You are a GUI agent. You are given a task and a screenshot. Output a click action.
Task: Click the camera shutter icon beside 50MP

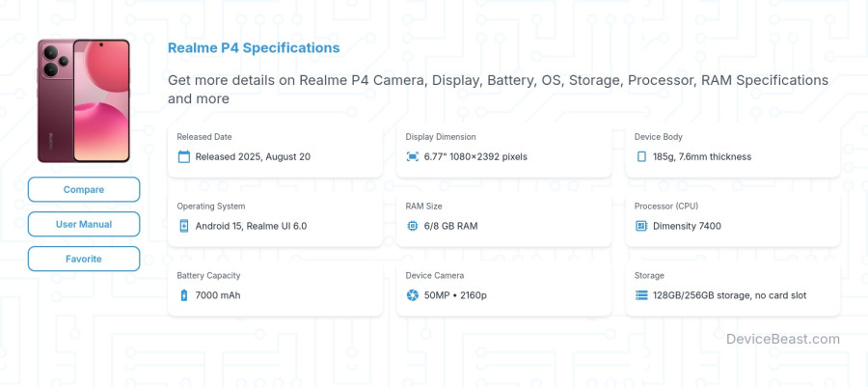413,295
